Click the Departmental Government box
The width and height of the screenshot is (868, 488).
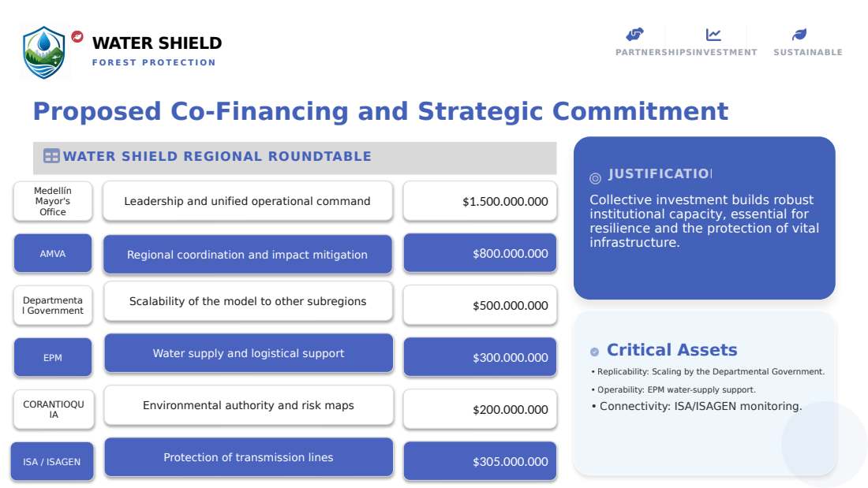coord(53,305)
